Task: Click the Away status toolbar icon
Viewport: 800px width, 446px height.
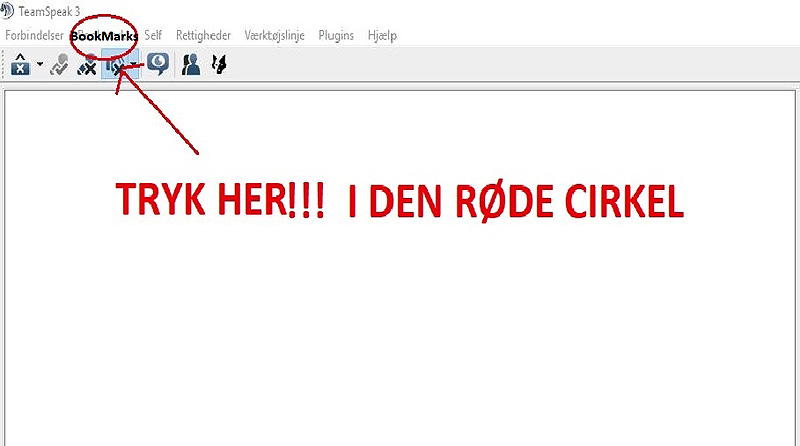Action: [19, 66]
